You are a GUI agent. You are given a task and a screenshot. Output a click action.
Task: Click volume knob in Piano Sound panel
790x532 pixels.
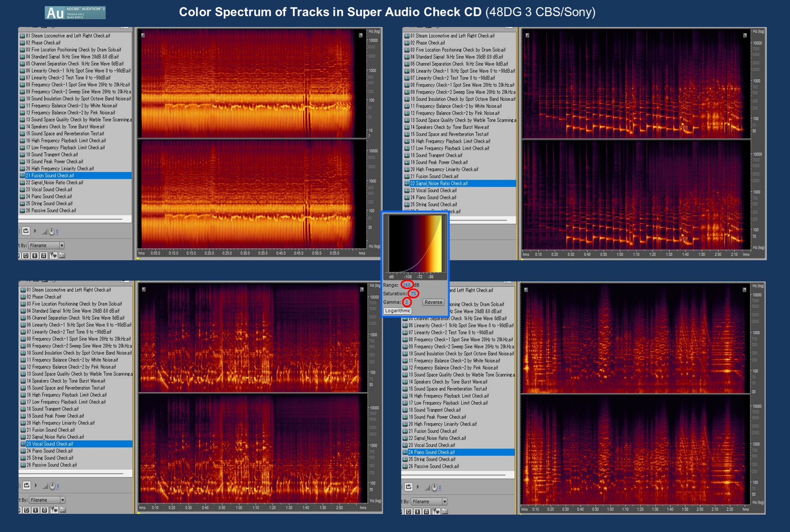click(x=434, y=488)
